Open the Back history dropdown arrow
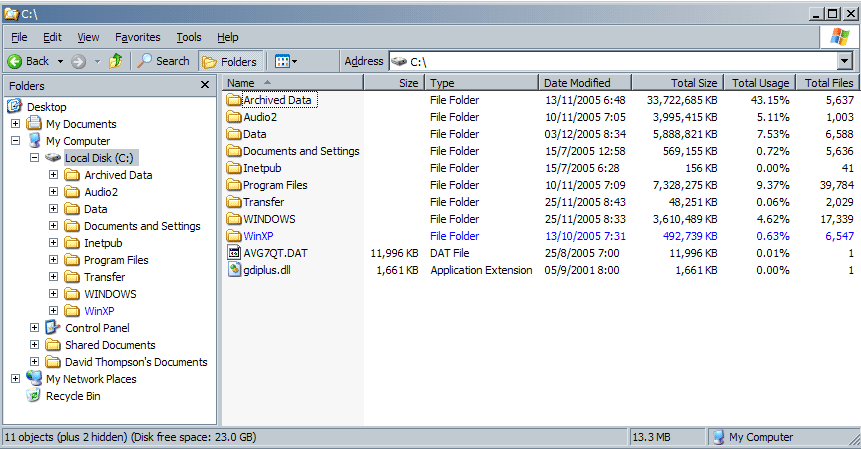 [60, 61]
